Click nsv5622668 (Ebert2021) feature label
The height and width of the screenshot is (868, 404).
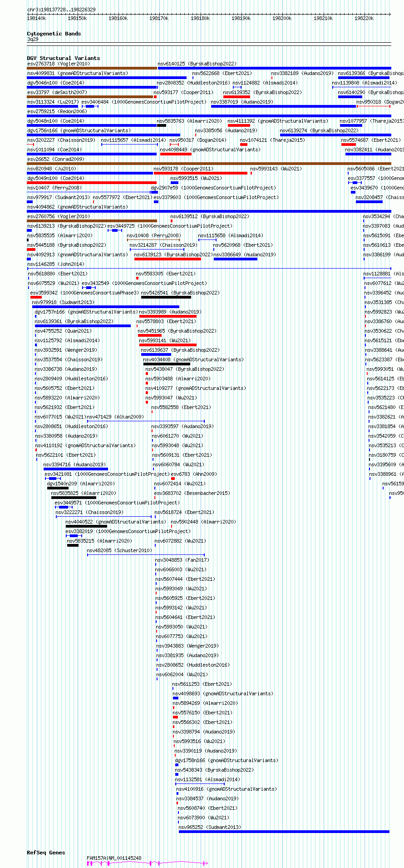222,73
